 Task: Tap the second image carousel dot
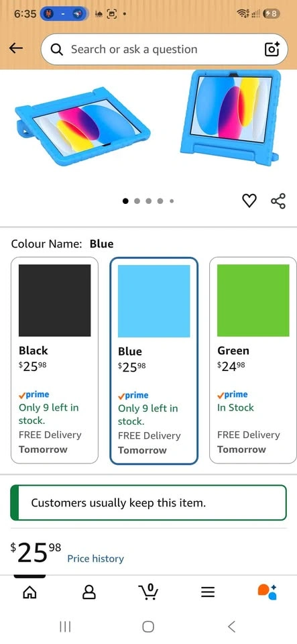(x=137, y=201)
